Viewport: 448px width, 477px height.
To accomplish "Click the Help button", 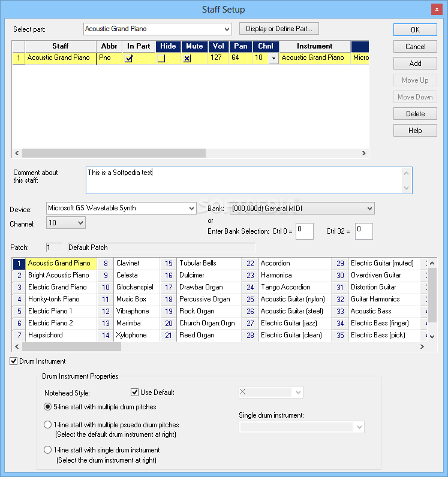I will (x=415, y=131).
